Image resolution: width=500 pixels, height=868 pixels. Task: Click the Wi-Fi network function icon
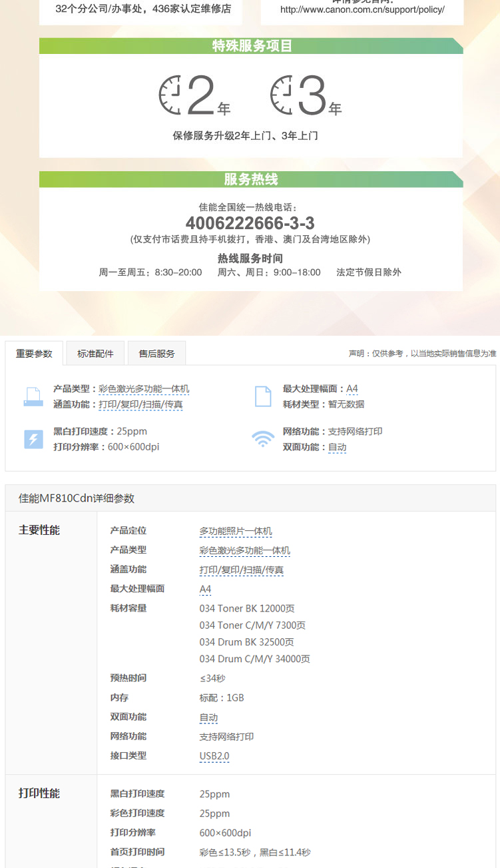[x=263, y=439]
